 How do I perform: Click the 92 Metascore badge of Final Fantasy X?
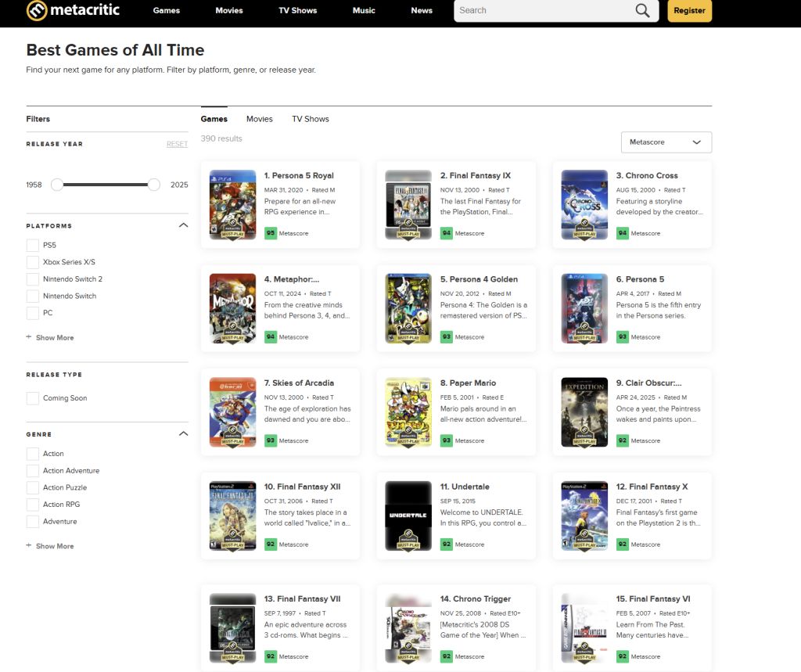point(622,544)
